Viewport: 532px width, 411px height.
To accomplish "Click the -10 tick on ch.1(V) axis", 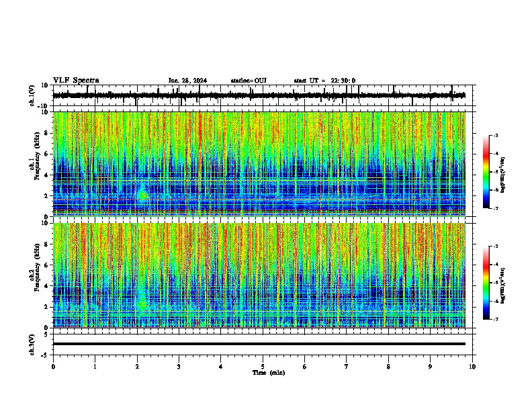I will [x=43, y=106].
